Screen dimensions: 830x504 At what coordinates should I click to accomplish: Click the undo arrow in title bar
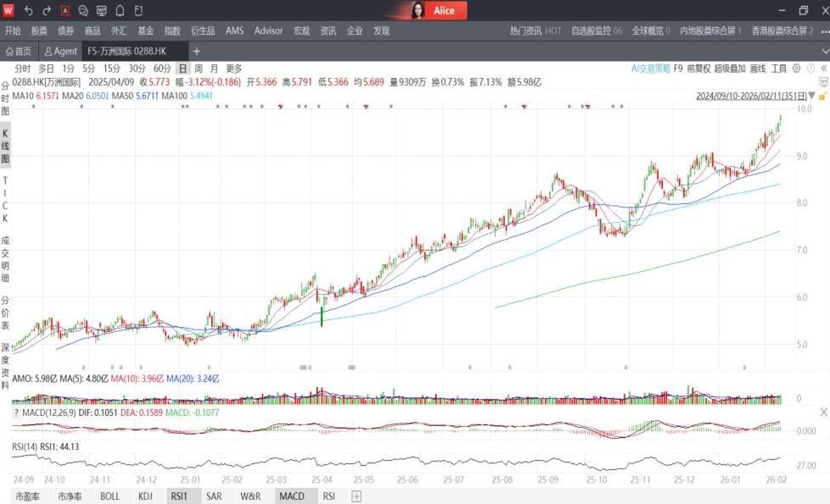click(x=28, y=11)
